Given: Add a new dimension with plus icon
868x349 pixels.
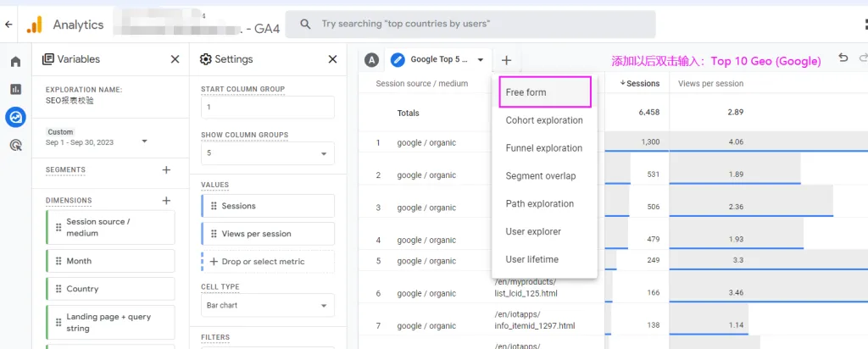Looking at the screenshot, I should click(x=166, y=200).
